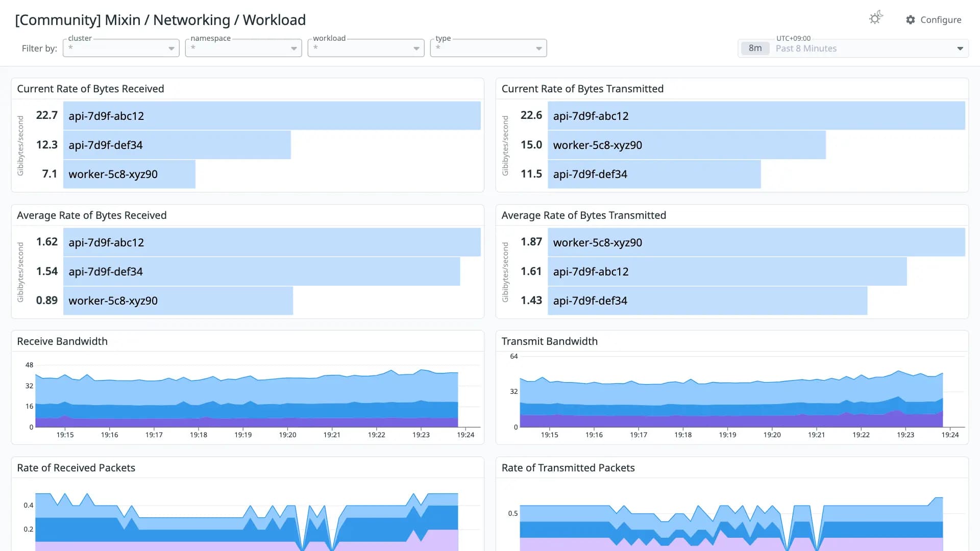This screenshot has width=980, height=551.
Task: Click the 19:20 tick on Receive Bandwidth chart
Action: pos(287,435)
